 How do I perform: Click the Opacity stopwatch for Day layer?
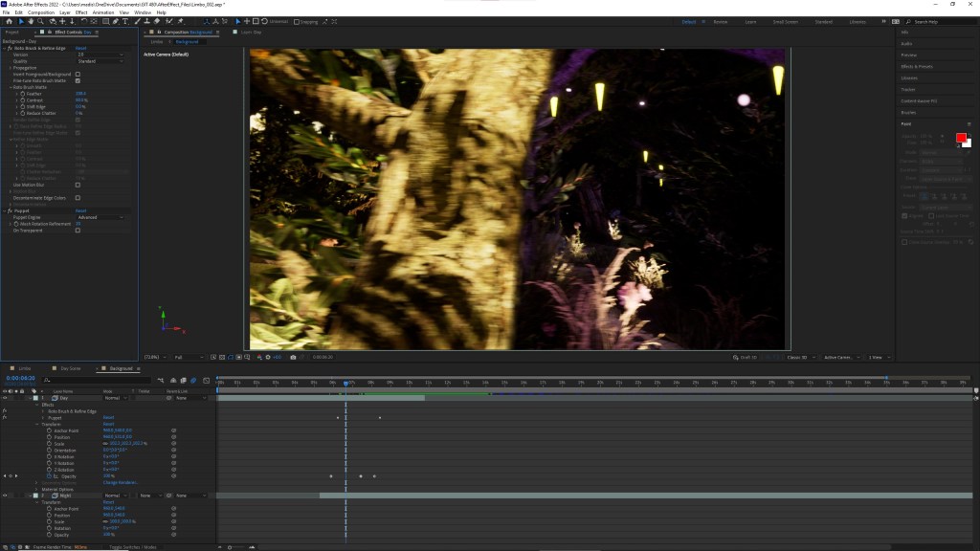pos(49,475)
